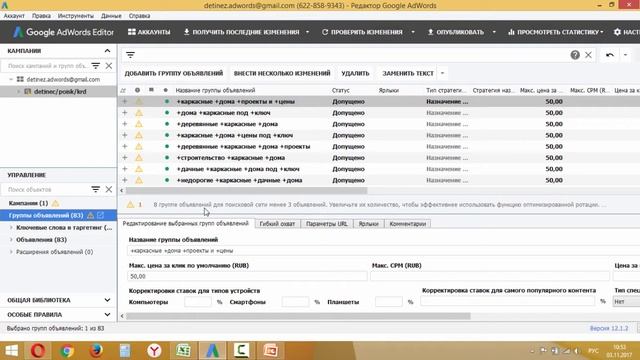Click the Макс. цена за клик field
The height and width of the screenshot is (360, 640).
coord(247,276)
